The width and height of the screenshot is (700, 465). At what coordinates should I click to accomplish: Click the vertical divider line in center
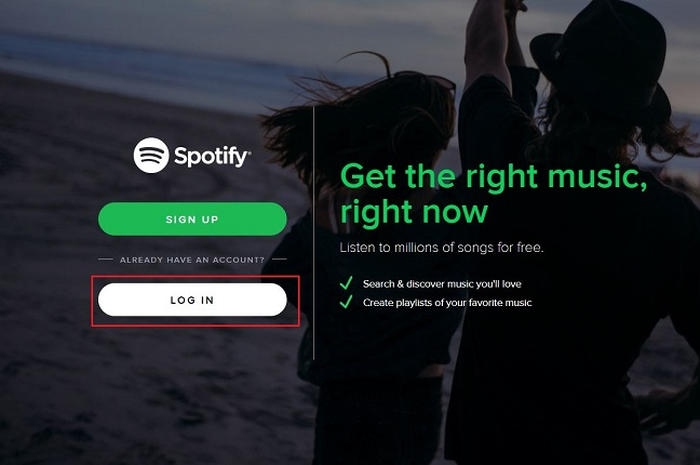click(314, 232)
